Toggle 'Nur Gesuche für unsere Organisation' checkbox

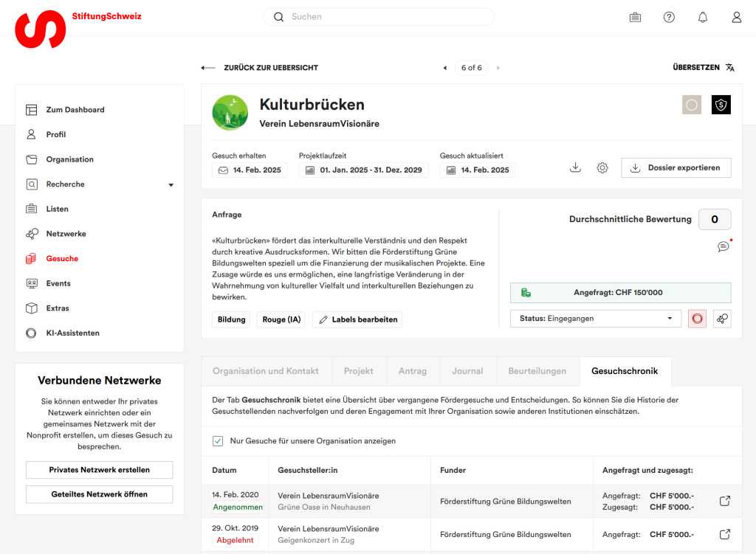pyautogui.click(x=218, y=441)
